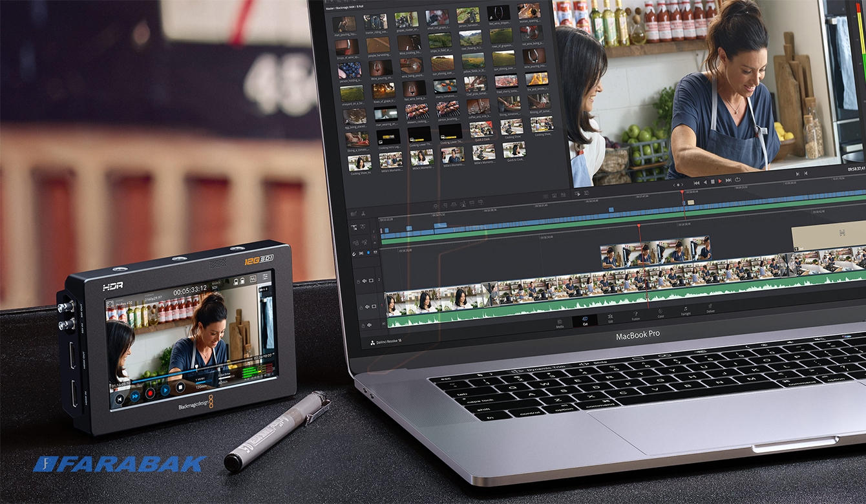The width and height of the screenshot is (866, 504).
Task: Click the first edit toolbar icon above timeline
Action: coord(436,206)
